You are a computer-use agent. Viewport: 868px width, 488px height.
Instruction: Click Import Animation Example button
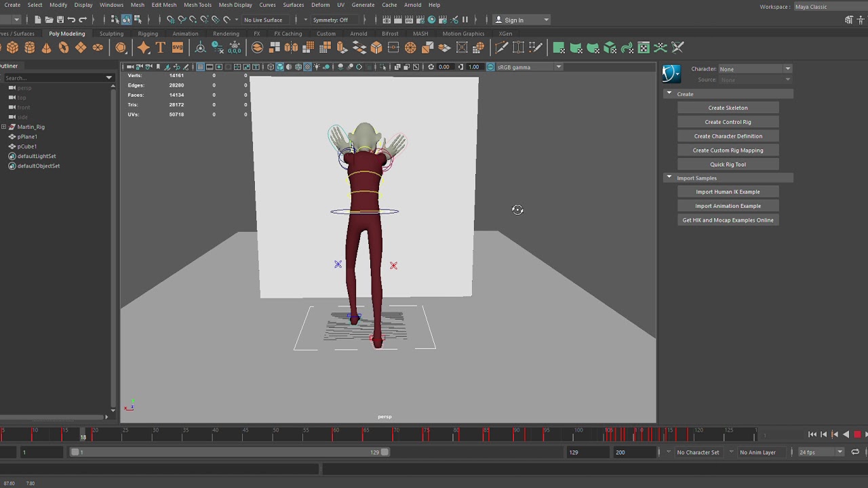728,206
